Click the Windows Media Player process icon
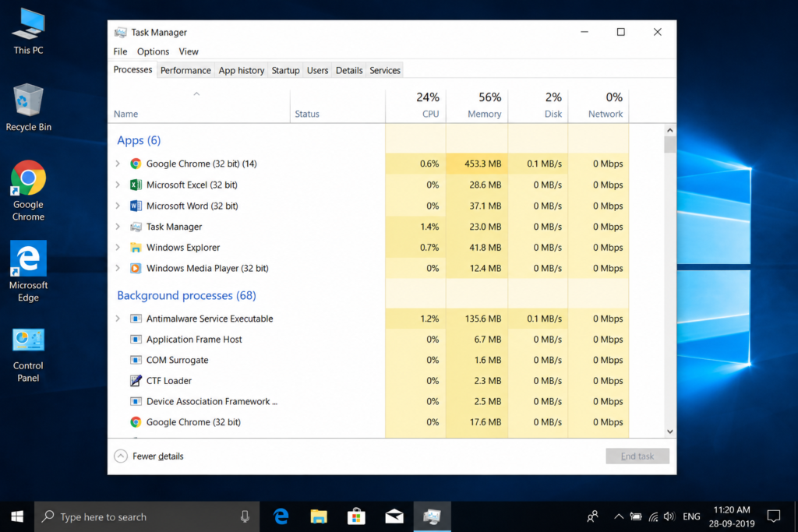 [x=136, y=268]
